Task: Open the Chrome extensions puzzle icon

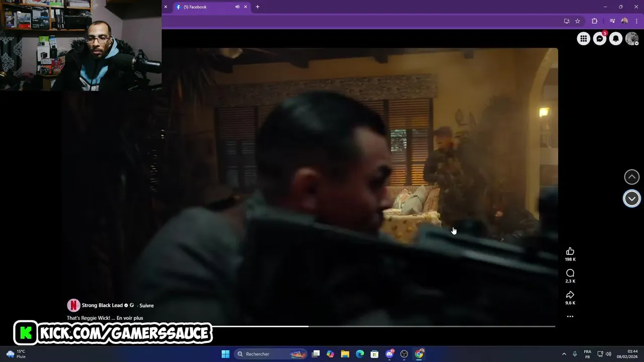Action: [x=594, y=21]
